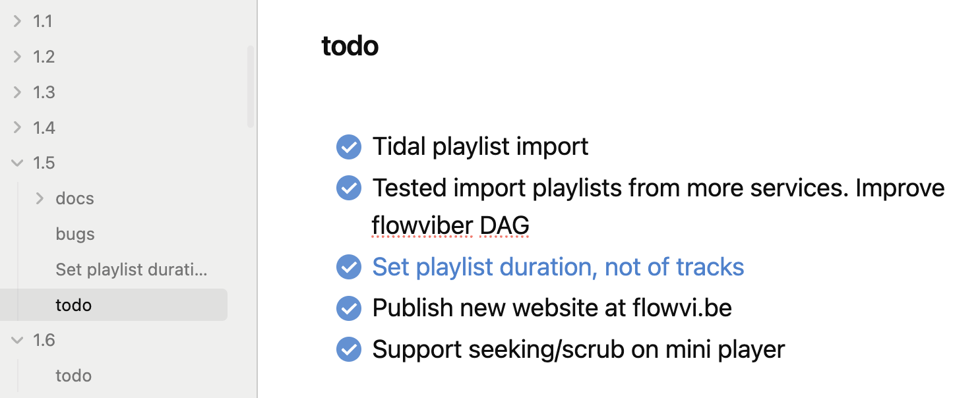Select the todo note under 1.5
The image size is (980, 398).
click(x=74, y=305)
